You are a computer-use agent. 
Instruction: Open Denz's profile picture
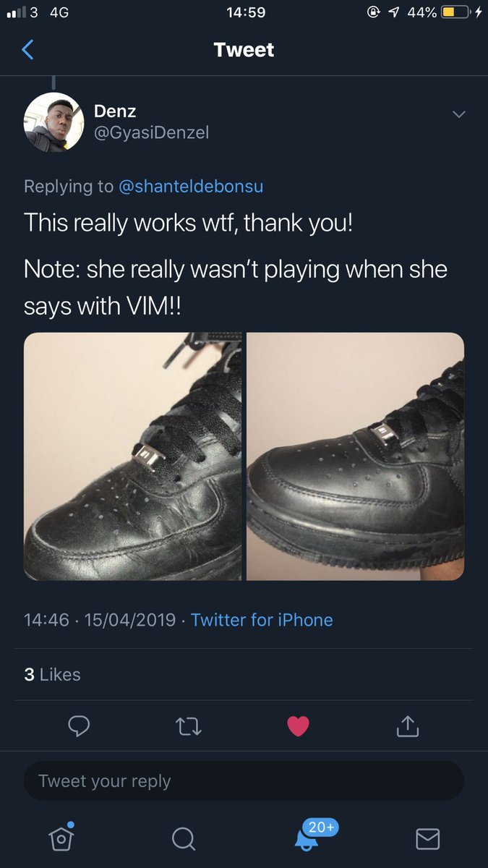point(54,122)
